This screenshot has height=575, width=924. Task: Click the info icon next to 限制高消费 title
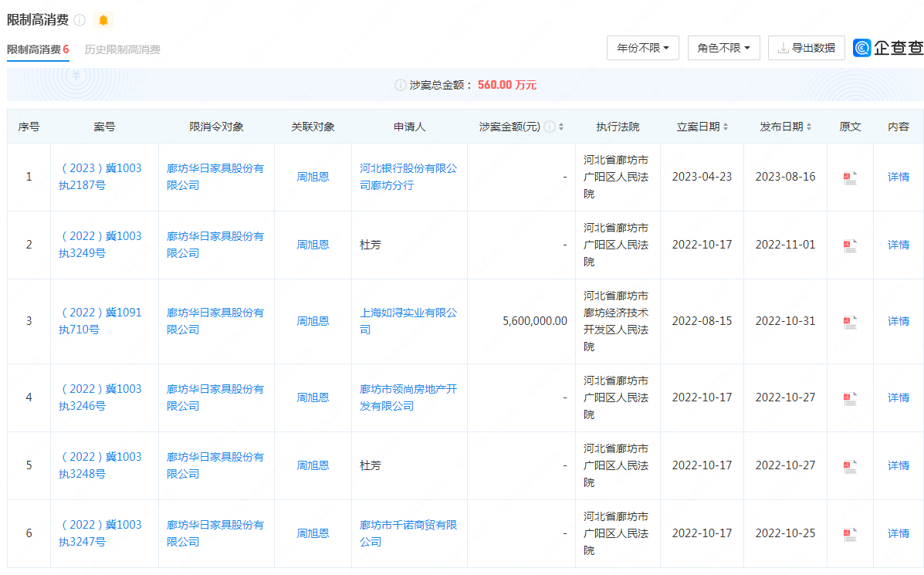[x=80, y=20]
